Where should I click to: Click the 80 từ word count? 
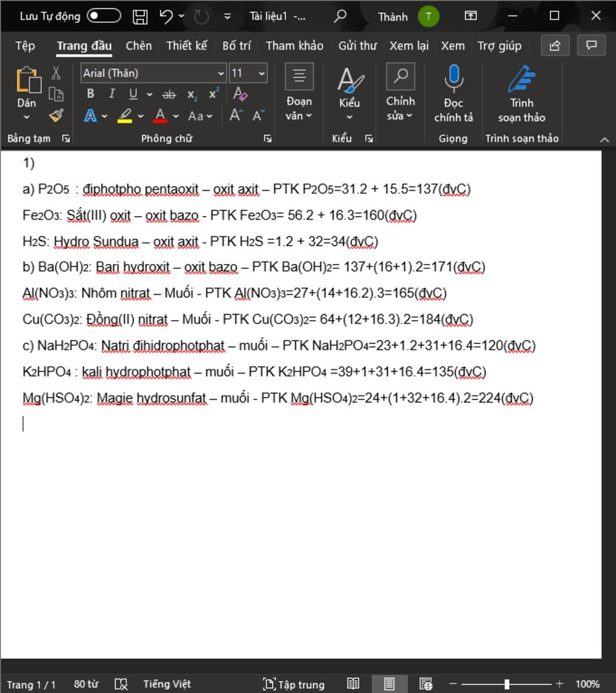(x=86, y=684)
